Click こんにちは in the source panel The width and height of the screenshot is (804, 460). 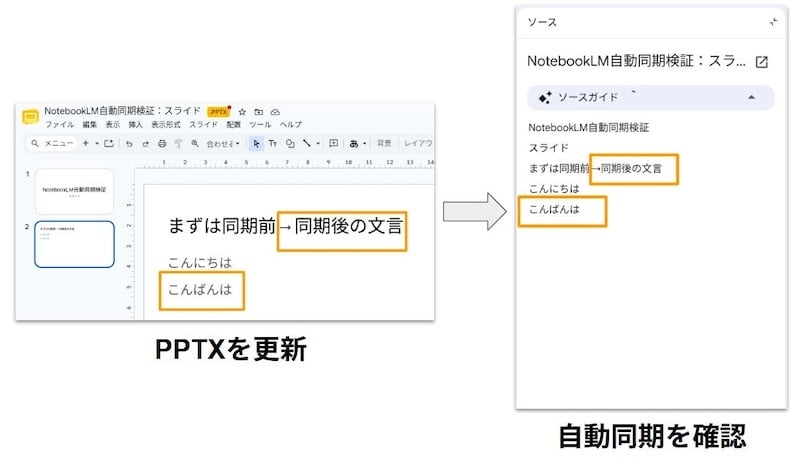click(554, 189)
